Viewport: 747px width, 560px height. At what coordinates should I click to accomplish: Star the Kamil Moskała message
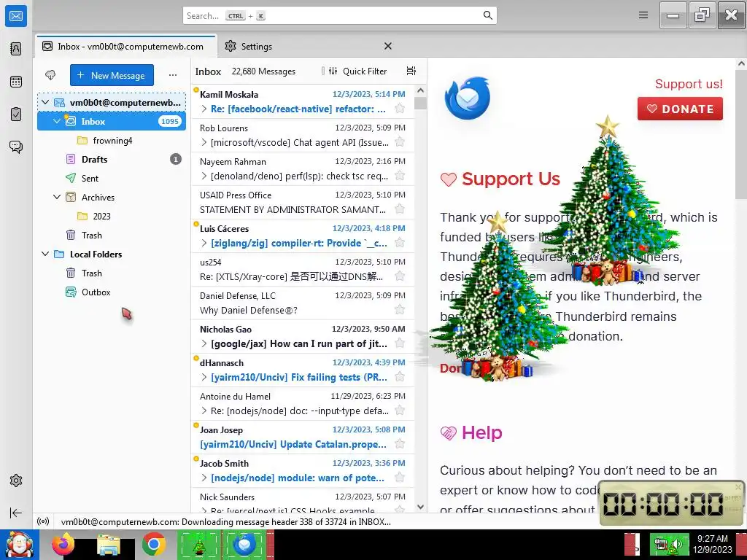click(x=400, y=109)
